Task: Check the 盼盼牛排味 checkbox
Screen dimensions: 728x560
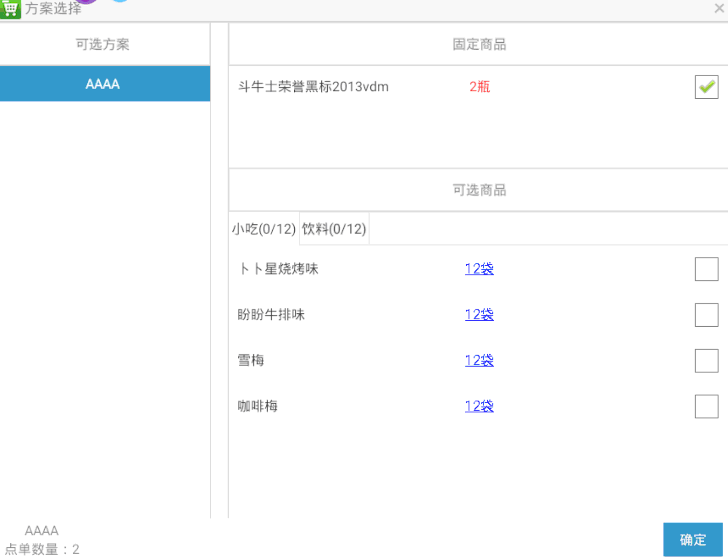Action: point(706,315)
